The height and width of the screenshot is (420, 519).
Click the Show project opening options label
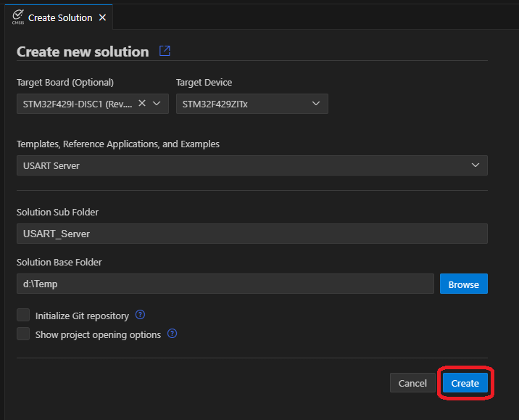point(98,335)
